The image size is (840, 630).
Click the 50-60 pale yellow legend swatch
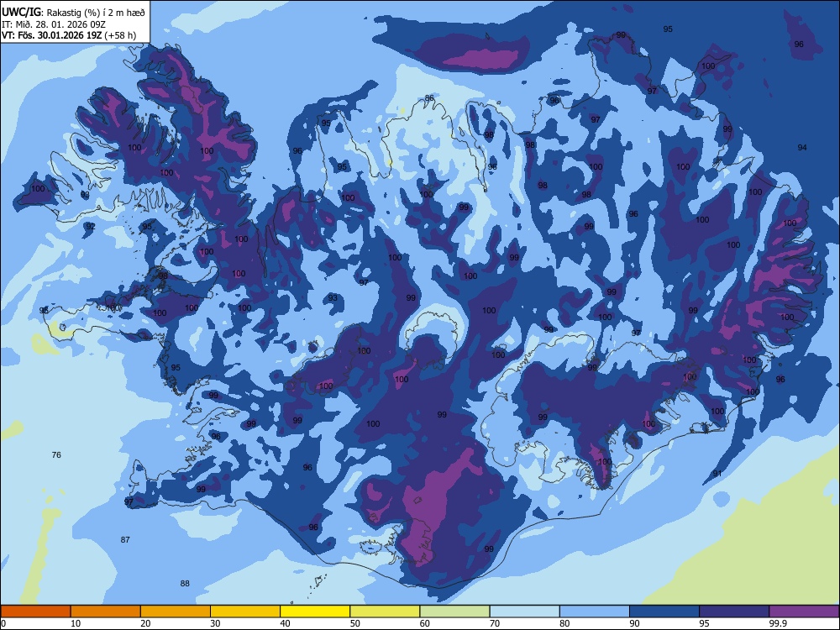pos(385,612)
